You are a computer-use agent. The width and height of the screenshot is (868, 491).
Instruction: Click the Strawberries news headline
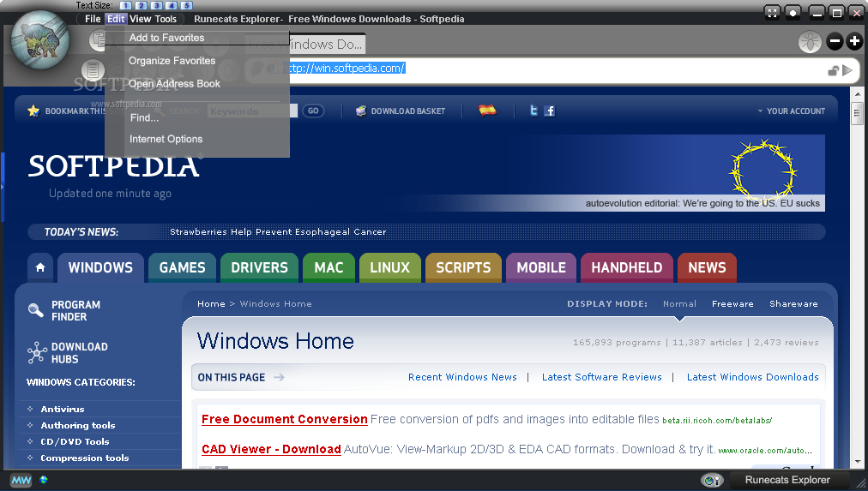pos(278,231)
